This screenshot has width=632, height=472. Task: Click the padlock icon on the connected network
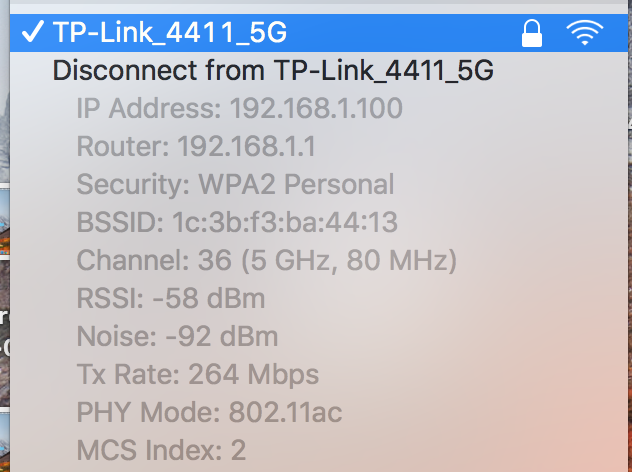532,33
